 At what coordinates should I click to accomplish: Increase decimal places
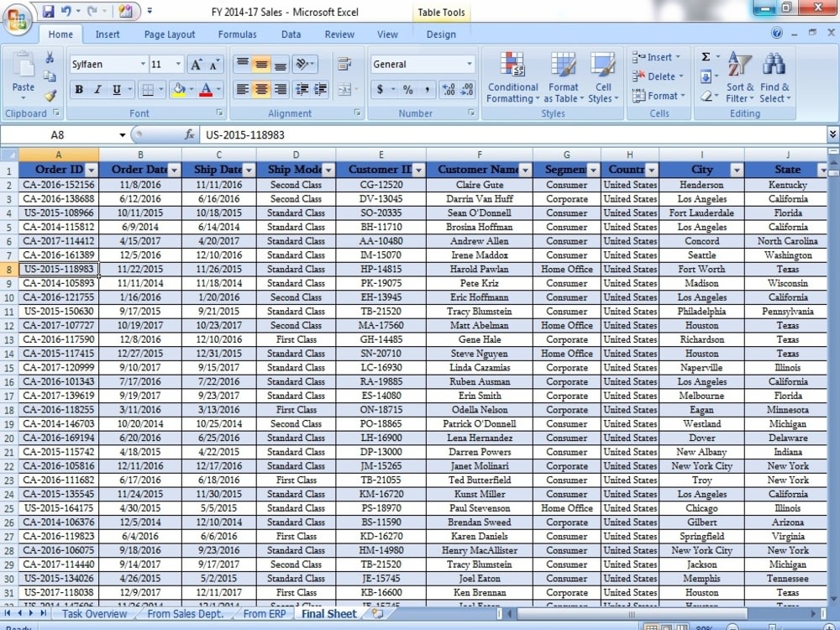click(x=449, y=90)
